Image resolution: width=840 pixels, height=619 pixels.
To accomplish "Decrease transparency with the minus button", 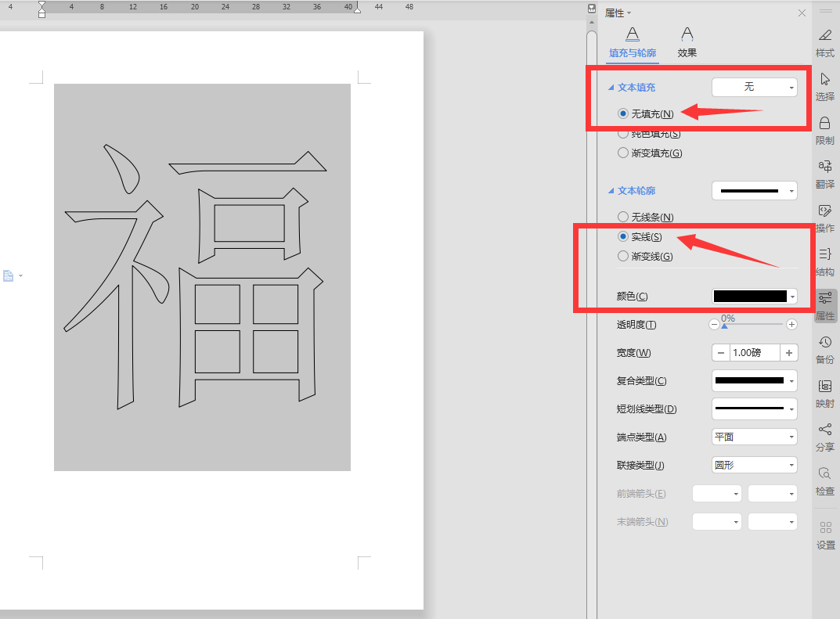I will click(714, 325).
